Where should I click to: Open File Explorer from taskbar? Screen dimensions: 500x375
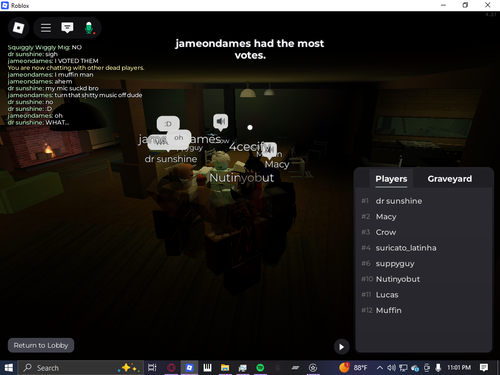(225, 368)
